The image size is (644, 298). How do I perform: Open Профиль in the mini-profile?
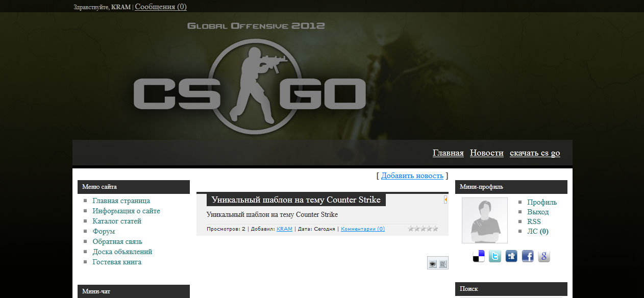point(542,203)
